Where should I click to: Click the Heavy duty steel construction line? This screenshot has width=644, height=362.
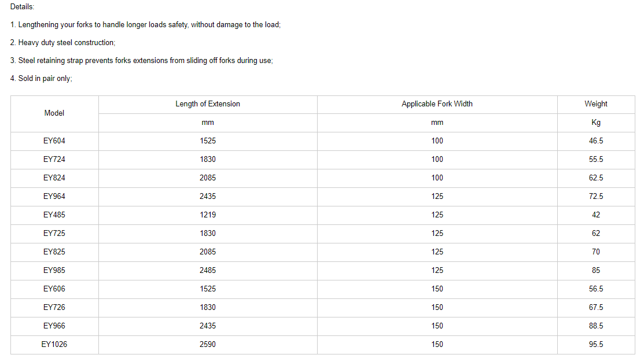click(x=63, y=43)
